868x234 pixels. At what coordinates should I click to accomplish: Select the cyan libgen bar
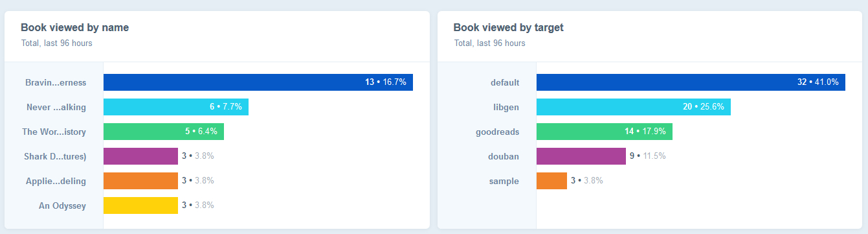pos(634,107)
